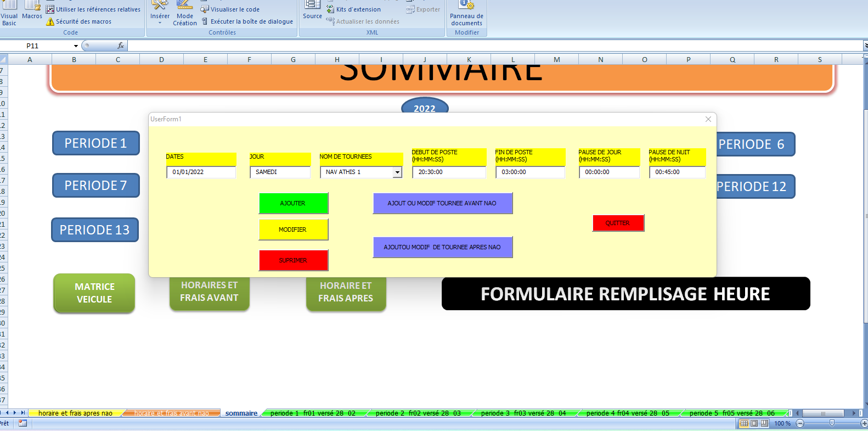Screen dimensions: 868x431
Task: Switch to horaire et frais apres nao sheet
Action: click(75, 413)
